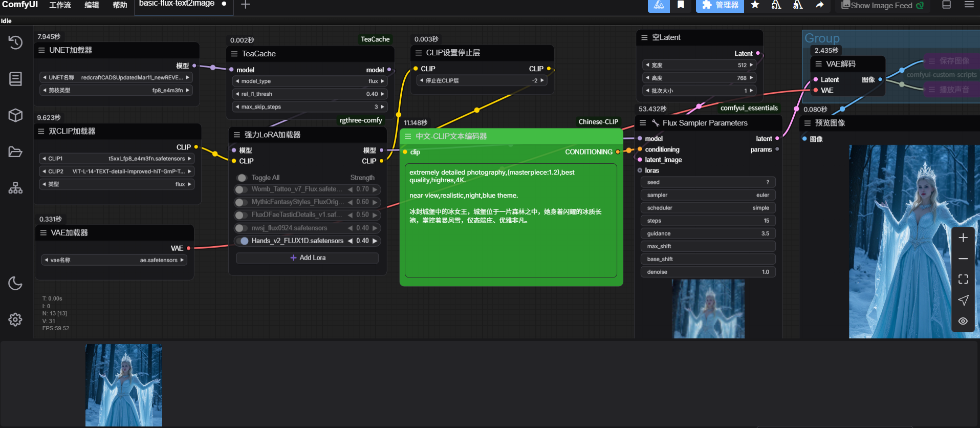980x428 pixels.
Task: Open the Flux Sampler Parameters node menu icon
Action: point(643,123)
